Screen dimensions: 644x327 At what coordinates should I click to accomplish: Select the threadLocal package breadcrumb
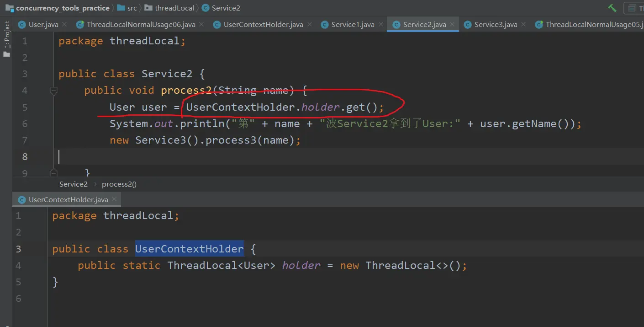(174, 8)
